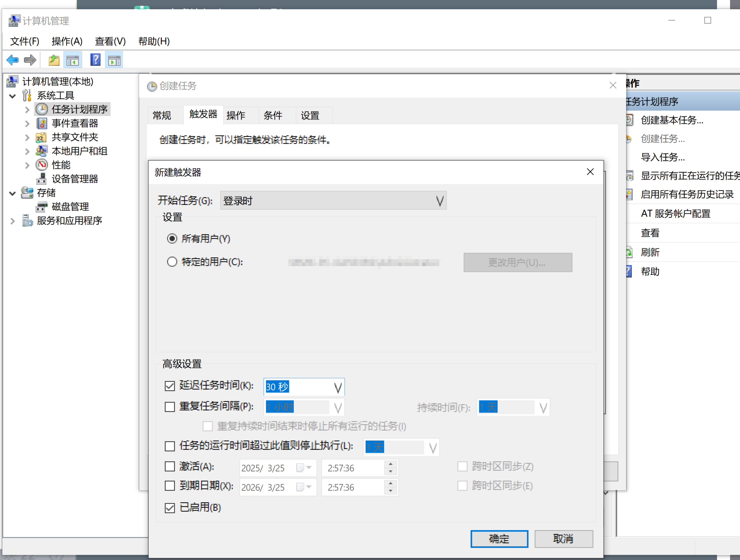Open 磁盘管理 in the tree
Viewport: 740px width, 560px height.
click(x=70, y=207)
